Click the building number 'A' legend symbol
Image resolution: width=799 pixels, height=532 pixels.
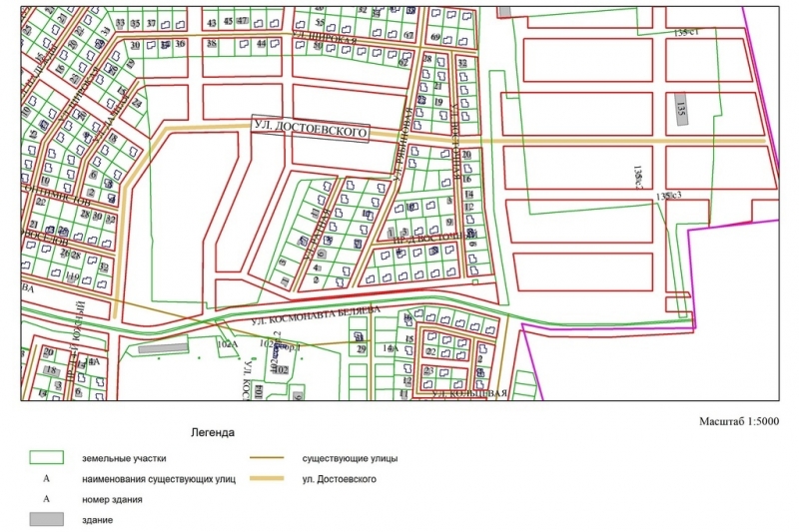[46, 499]
